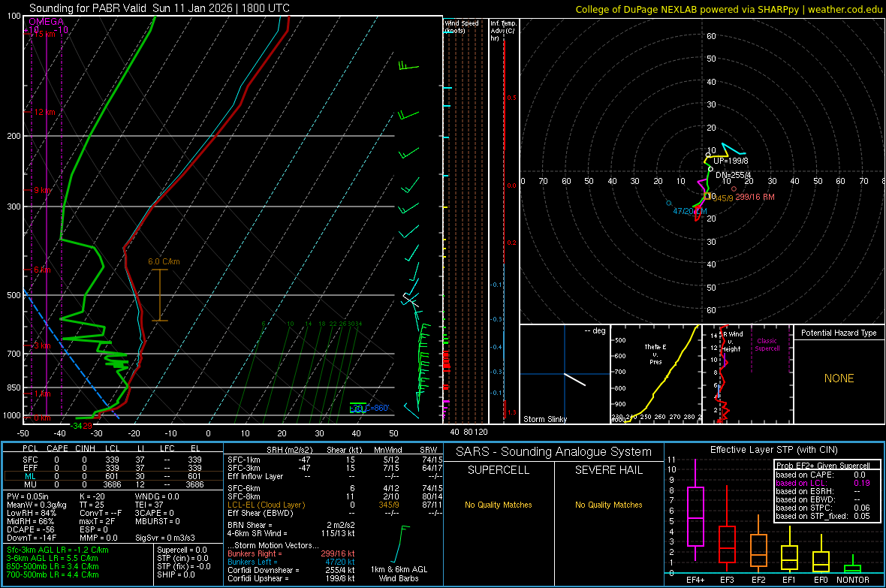The image size is (886, 588).
Task: Click the 'Theta-E v. Pres' inset label
Action: (655, 354)
